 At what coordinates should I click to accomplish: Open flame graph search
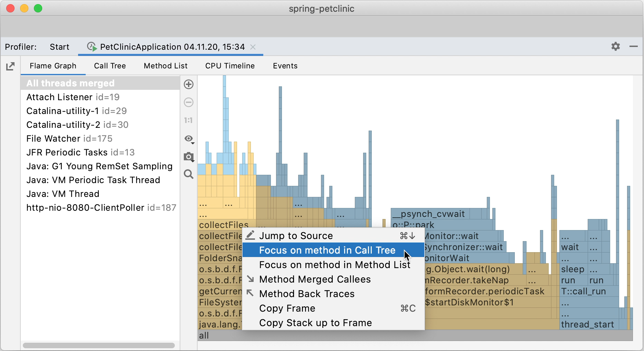point(189,174)
